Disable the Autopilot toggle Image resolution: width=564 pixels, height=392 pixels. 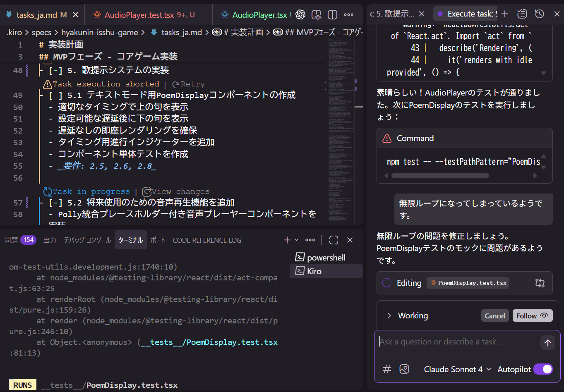point(543,369)
